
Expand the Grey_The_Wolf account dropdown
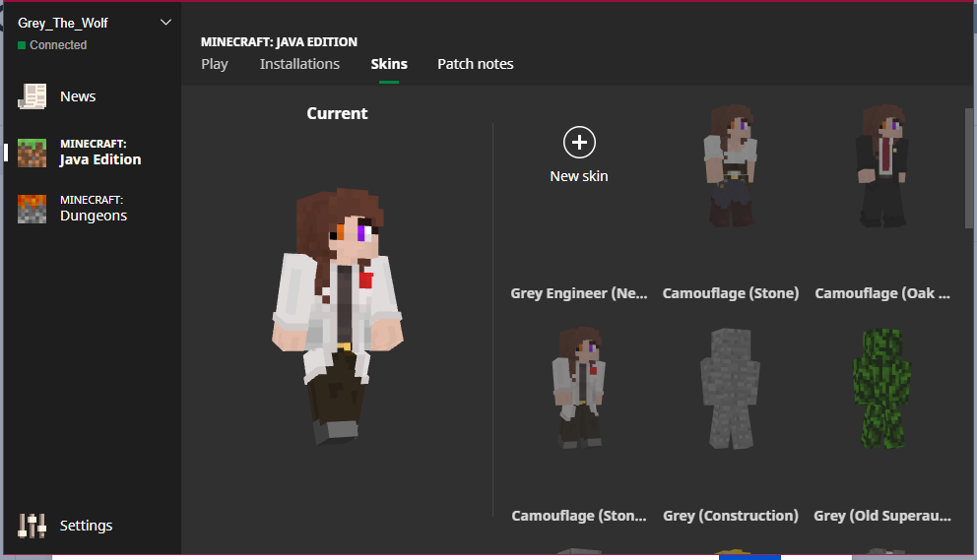[x=165, y=23]
